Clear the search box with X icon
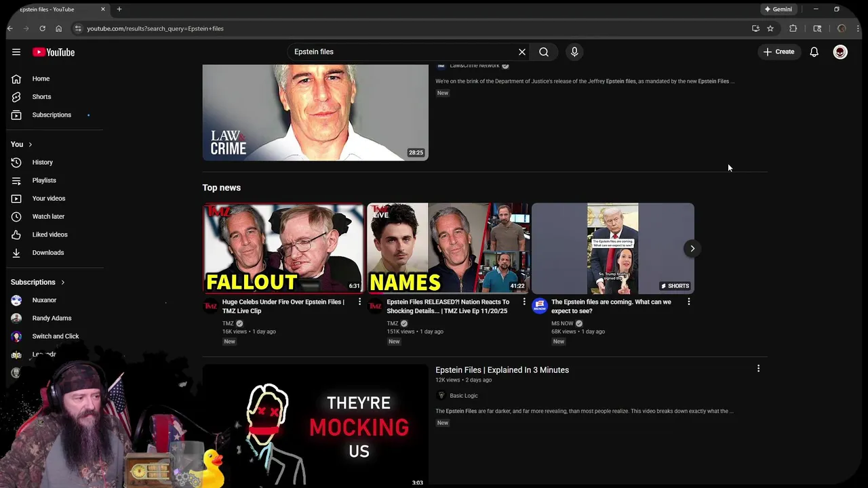Screen dimensions: 868x488 click(522, 52)
